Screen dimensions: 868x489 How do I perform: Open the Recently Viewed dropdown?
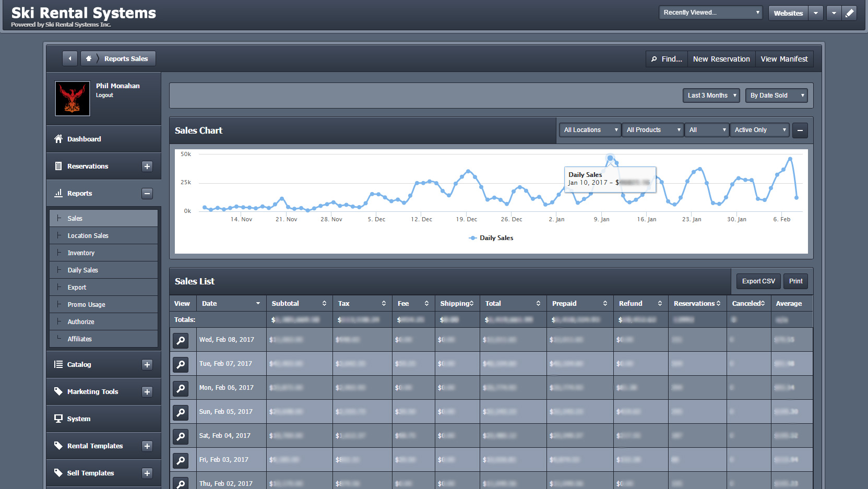pos(710,12)
